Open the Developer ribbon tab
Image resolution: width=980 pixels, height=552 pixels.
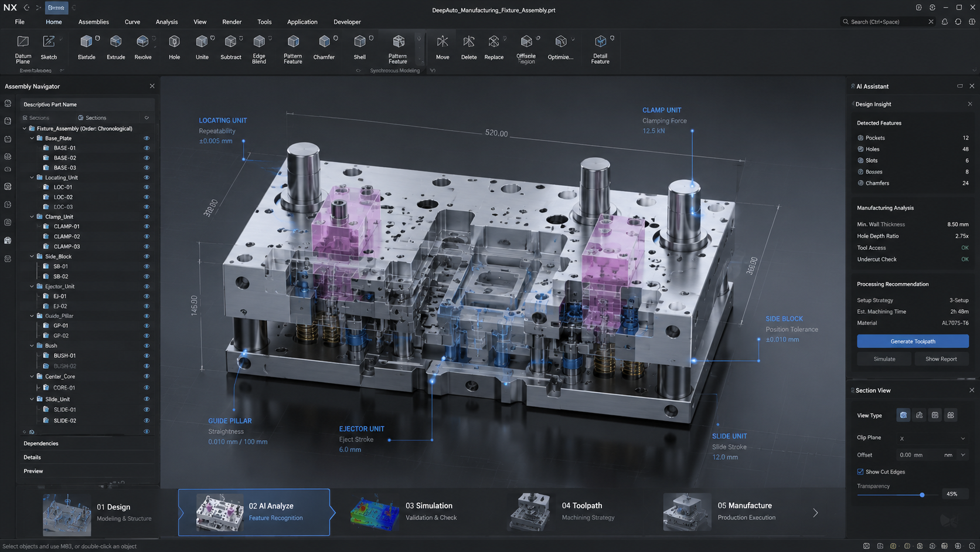pos(347,22)
